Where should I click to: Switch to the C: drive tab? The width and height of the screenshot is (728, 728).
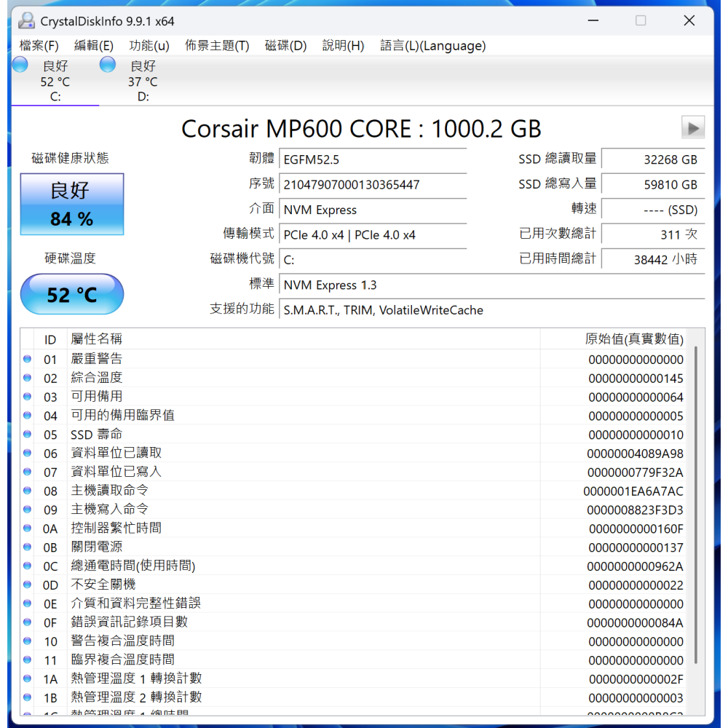click(x=55, y=81)
